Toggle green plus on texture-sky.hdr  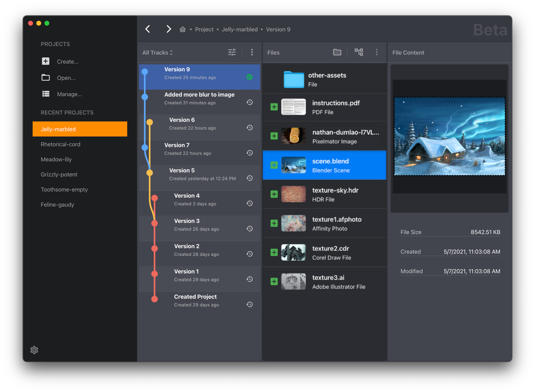coord(274,194)
